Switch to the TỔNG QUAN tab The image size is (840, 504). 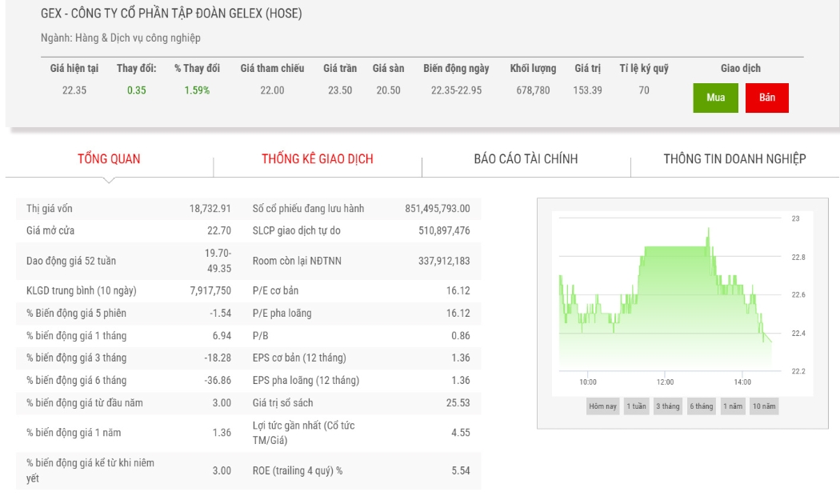109,158
